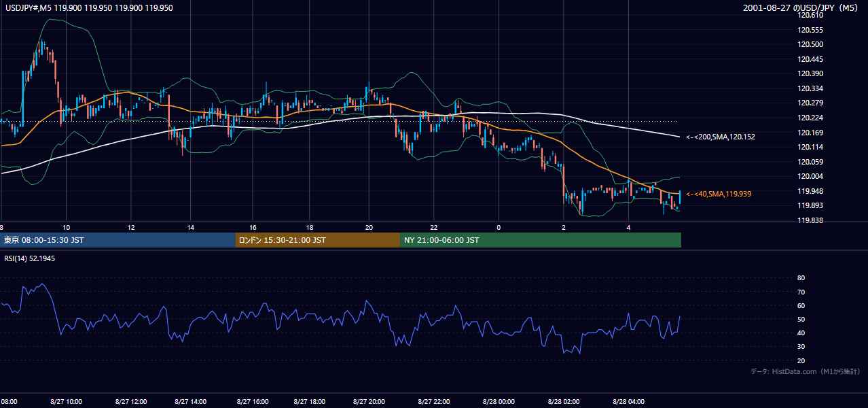Click the 119.838 price axis label

click(810, 220)
